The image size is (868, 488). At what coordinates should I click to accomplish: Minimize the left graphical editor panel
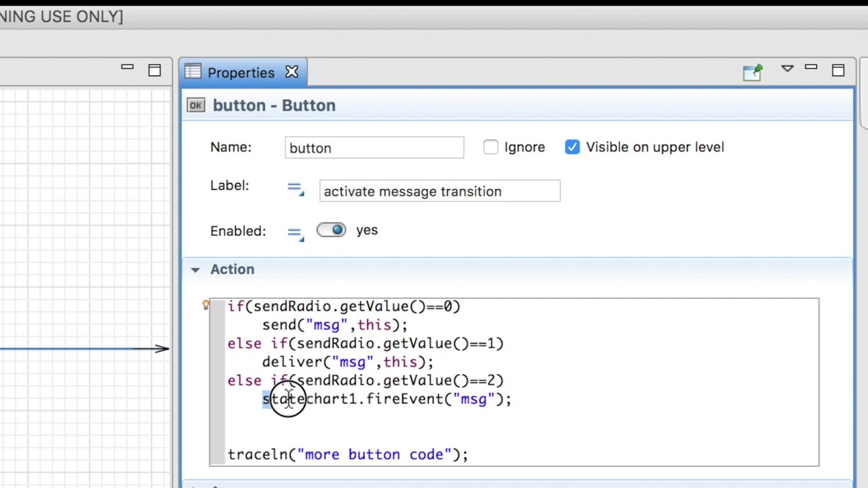point(127,67)
